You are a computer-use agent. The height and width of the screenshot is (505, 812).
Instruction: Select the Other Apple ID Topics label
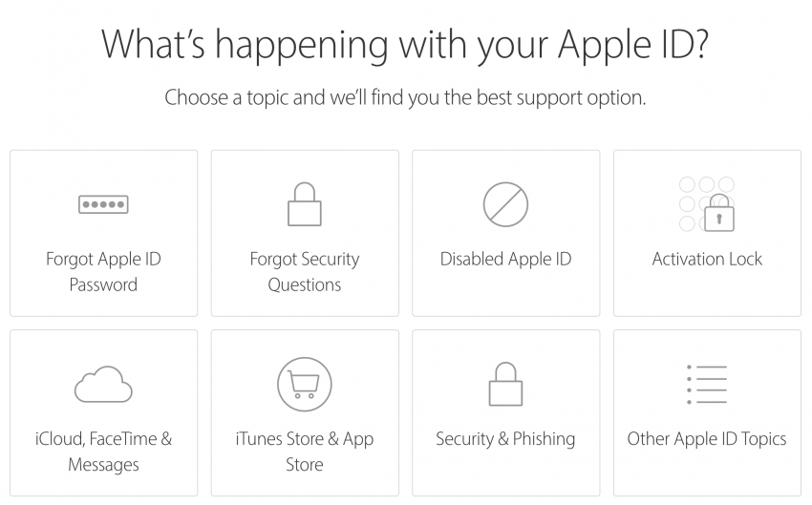(x=707, y=439)
